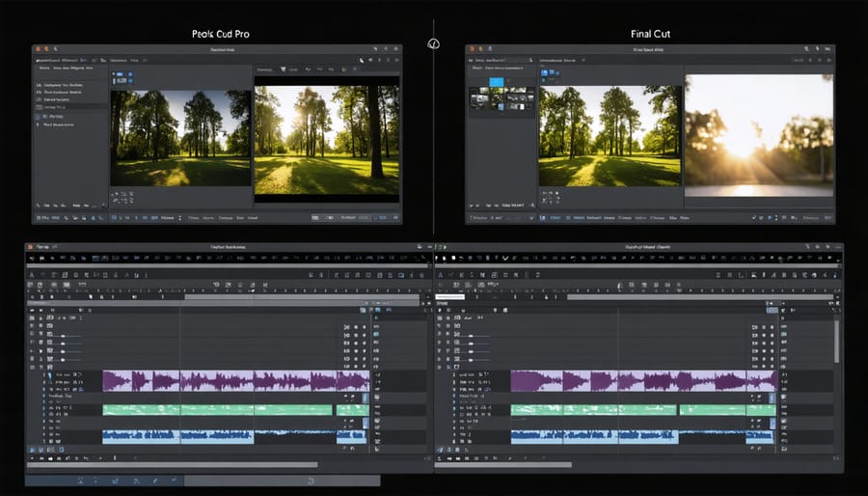Select the long green clip in left timeline

point(218,410)
